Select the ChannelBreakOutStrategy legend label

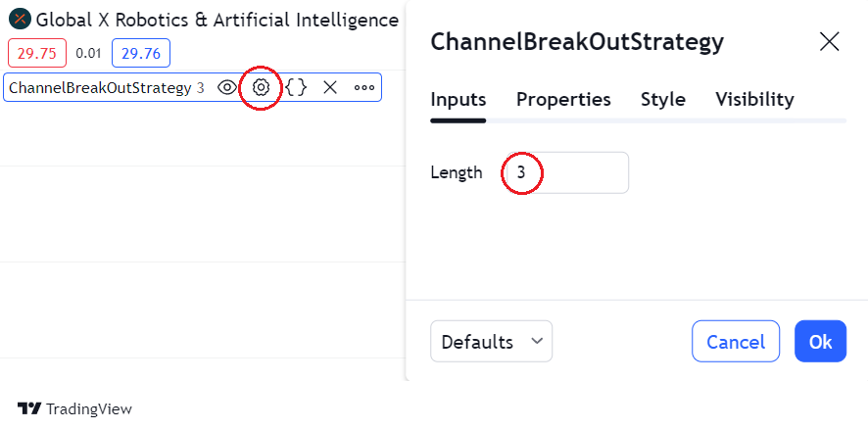pos(100,87)
